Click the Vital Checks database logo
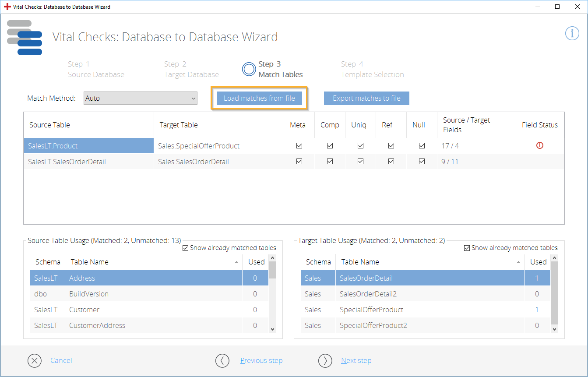Screen dimensions: 588x377 [25, 38]
